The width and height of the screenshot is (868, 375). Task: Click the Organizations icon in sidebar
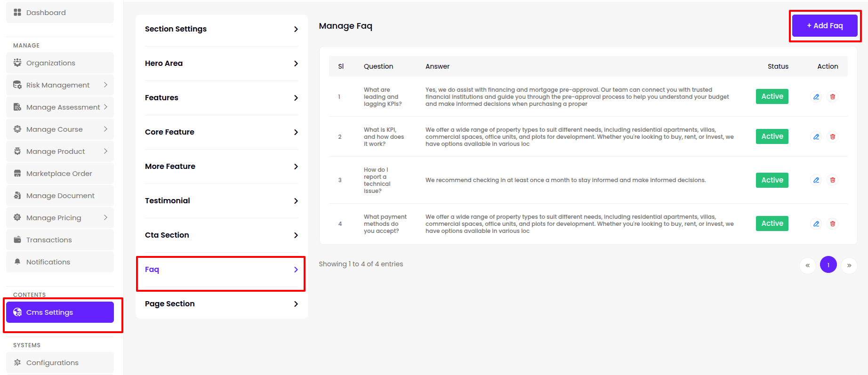click(17, 63)
